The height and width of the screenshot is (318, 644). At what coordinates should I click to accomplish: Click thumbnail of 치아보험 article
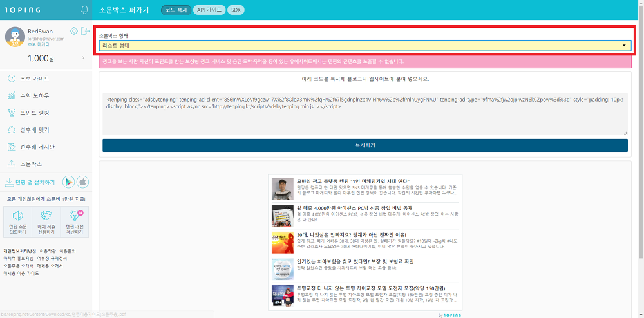pyautogui.click(x=283, y=269)
